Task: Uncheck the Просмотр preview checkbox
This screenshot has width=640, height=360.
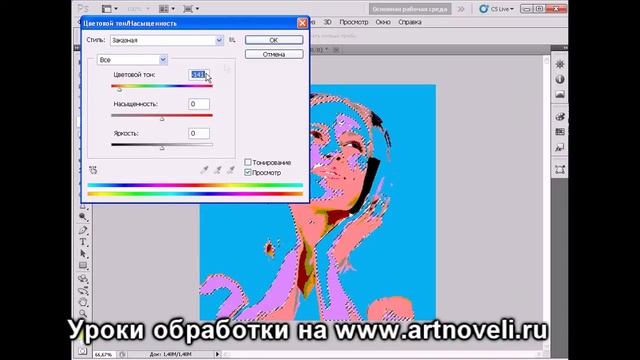Action: point(248,172)
